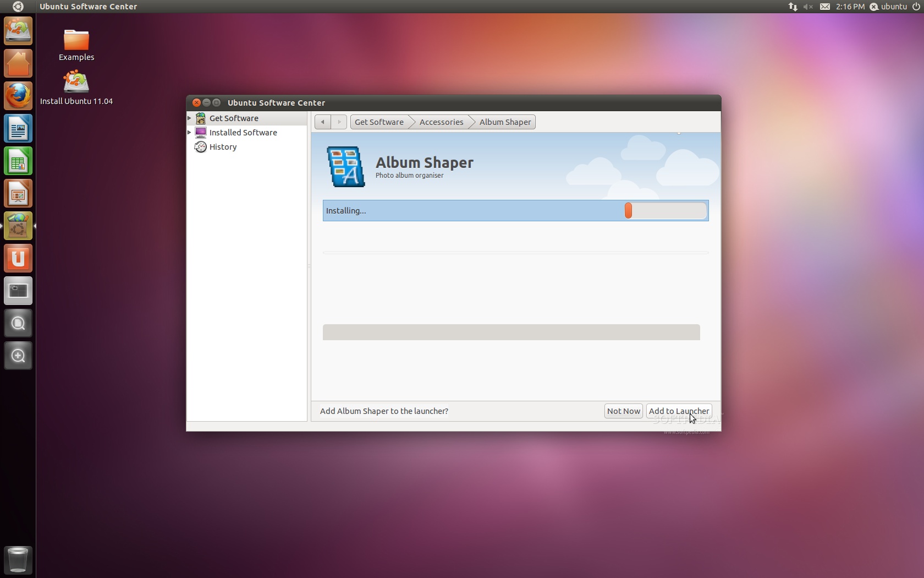Select History in the sidebar

[x=247, y=147]
